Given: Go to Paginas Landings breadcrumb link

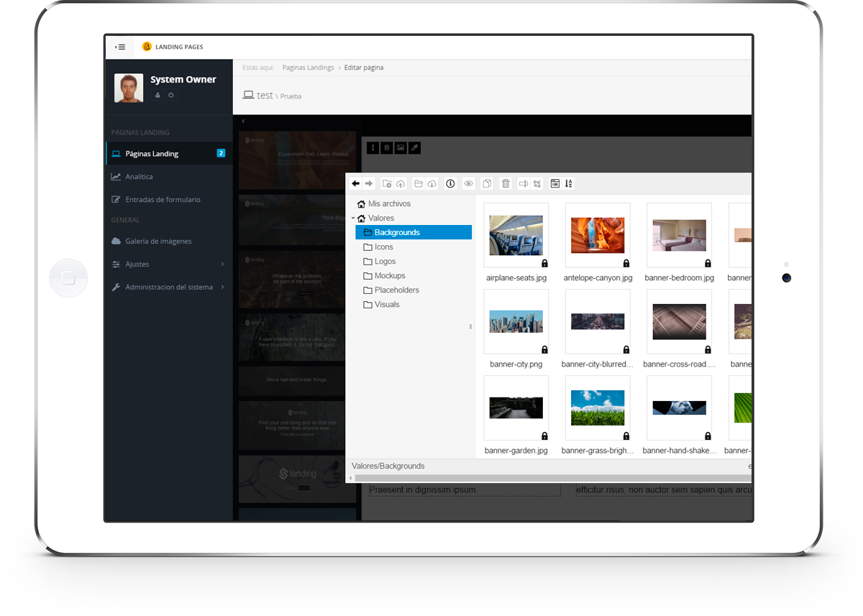Looking at the screenshot, I should coord(308,68).
